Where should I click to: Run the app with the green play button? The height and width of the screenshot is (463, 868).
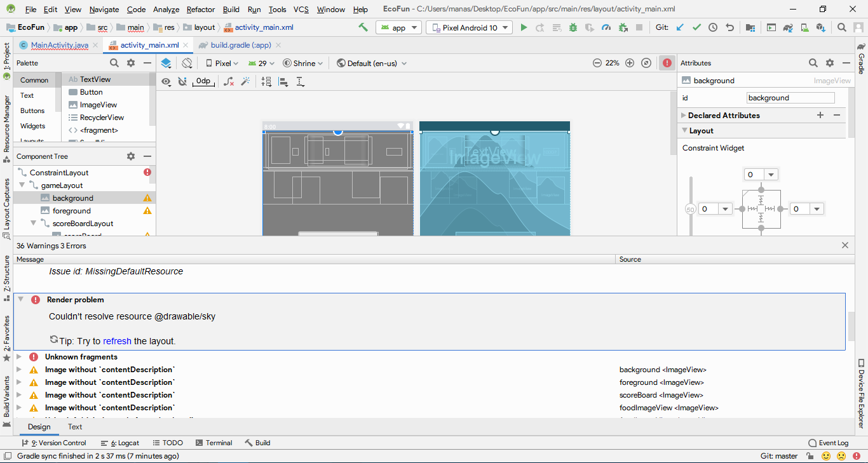[524, 27]
